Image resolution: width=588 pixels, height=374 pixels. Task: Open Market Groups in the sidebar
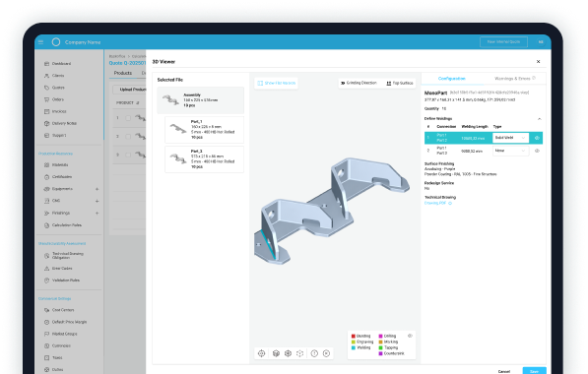tap(60, 334)
